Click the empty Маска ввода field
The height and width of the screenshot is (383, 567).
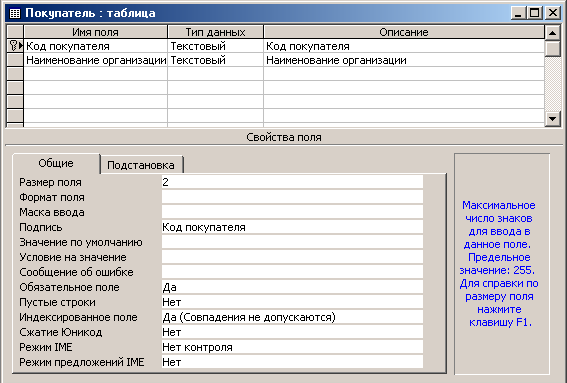click(292, 212)
